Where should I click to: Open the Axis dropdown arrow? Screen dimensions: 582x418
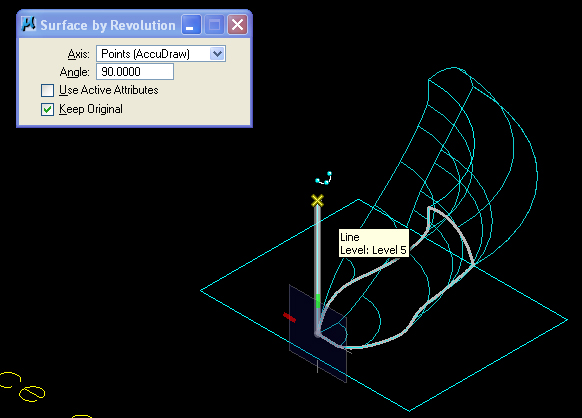tap(217, 54)
